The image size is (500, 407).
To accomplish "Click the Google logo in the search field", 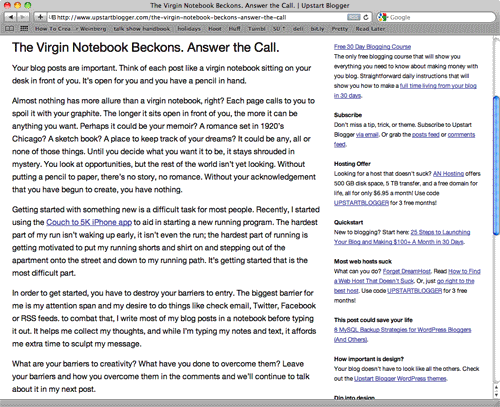I will [x=383, y=17].
